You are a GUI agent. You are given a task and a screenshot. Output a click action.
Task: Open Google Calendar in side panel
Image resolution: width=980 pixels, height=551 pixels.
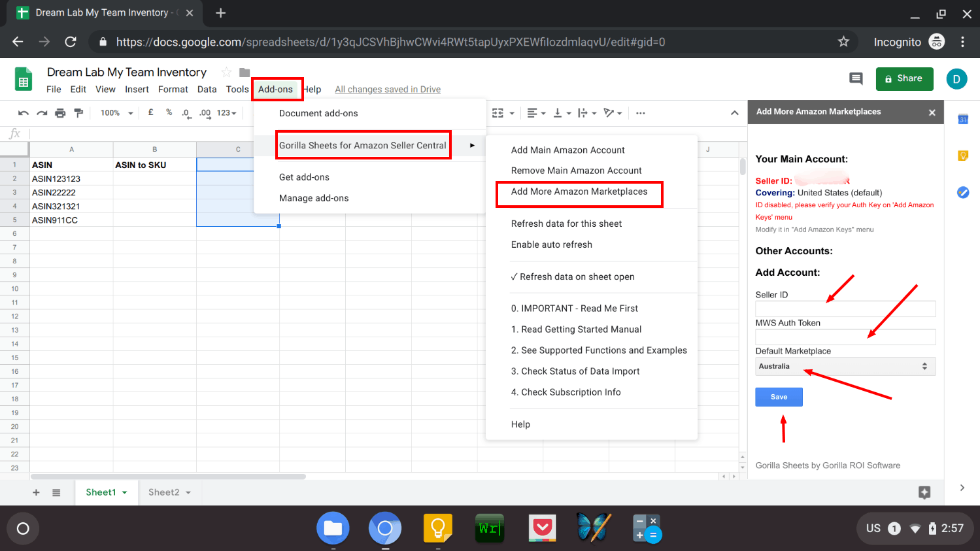pos(962,119)
